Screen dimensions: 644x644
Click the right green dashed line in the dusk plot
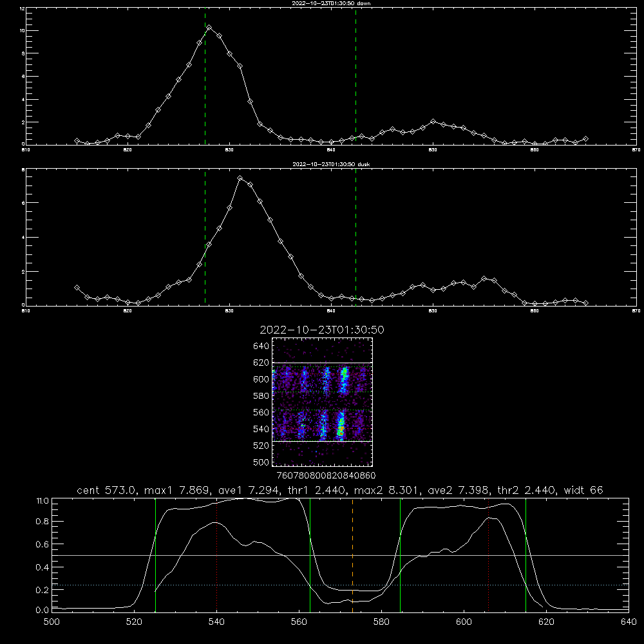(355, 237)
